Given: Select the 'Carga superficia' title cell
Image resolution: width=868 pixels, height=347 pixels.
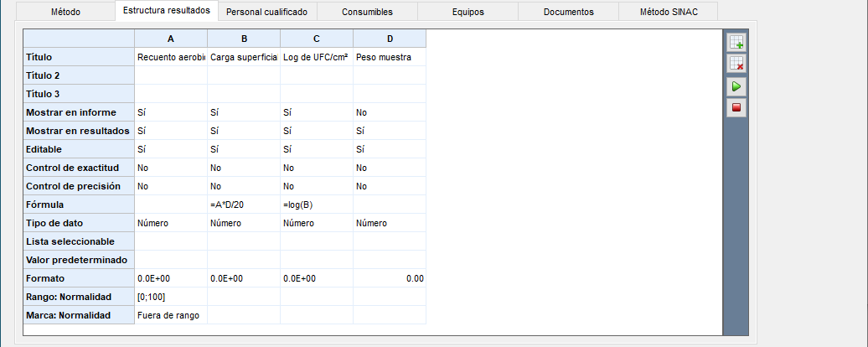Looking at the screenshot, I should coord(244,57).
